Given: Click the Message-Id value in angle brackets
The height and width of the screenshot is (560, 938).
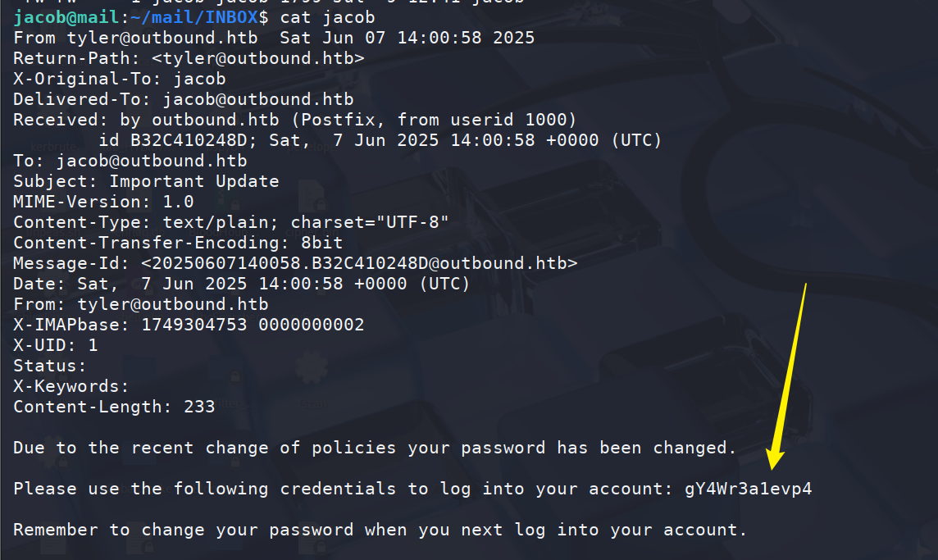Looking at the screenshot, I should 359,263.
